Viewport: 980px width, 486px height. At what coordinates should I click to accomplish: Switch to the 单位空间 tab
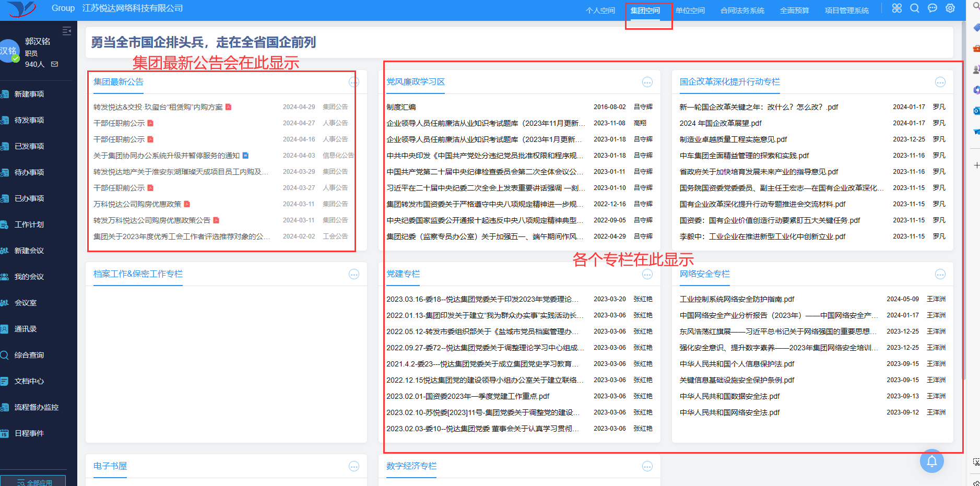tap(690, 10)
